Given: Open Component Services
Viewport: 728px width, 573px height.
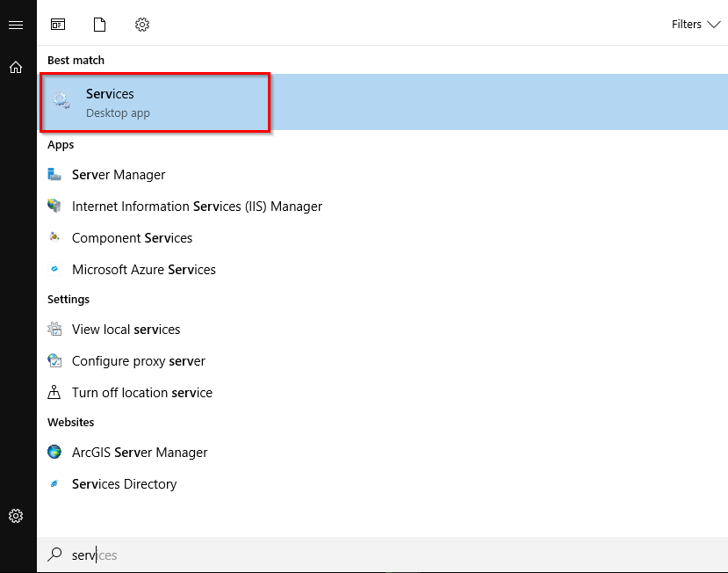Looking at the screenshot, I should pos(132,237).
